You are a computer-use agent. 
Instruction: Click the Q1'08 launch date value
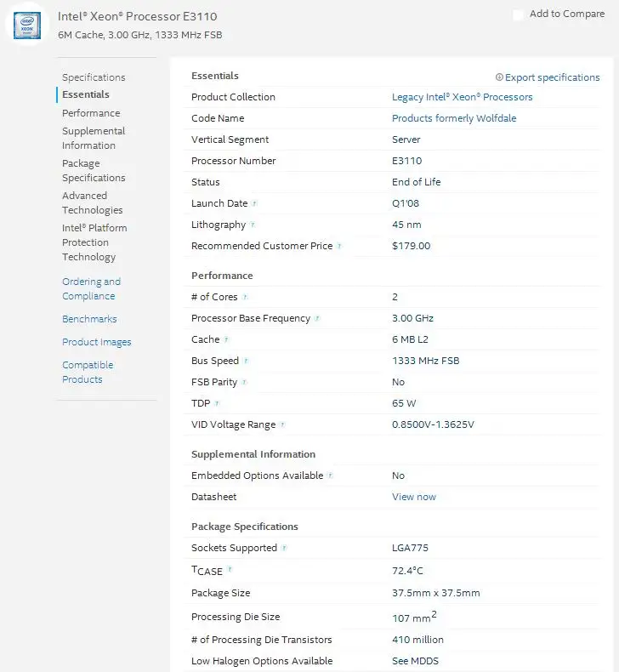click(x=406, y=203)
